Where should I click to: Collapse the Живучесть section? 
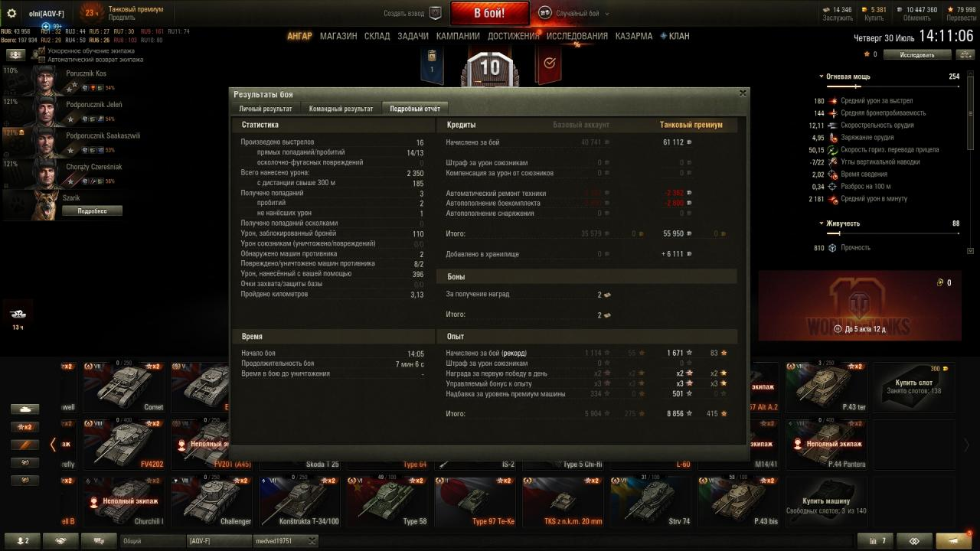pos(821,223)
